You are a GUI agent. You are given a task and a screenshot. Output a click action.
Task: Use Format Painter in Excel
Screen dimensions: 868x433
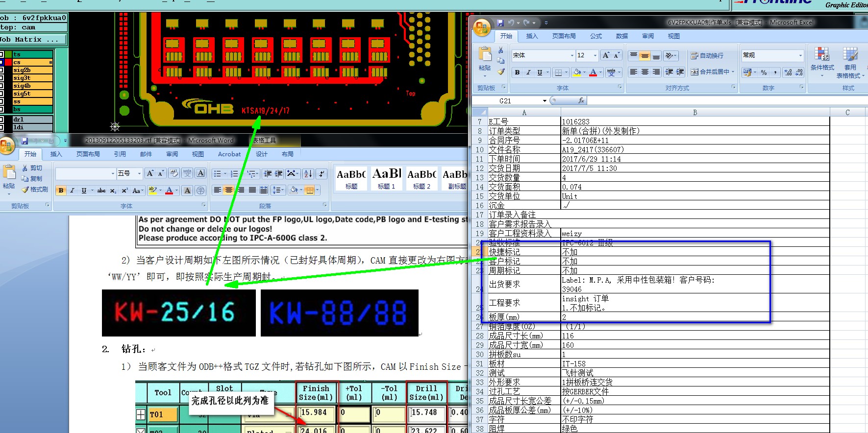[x=500, y=72]
